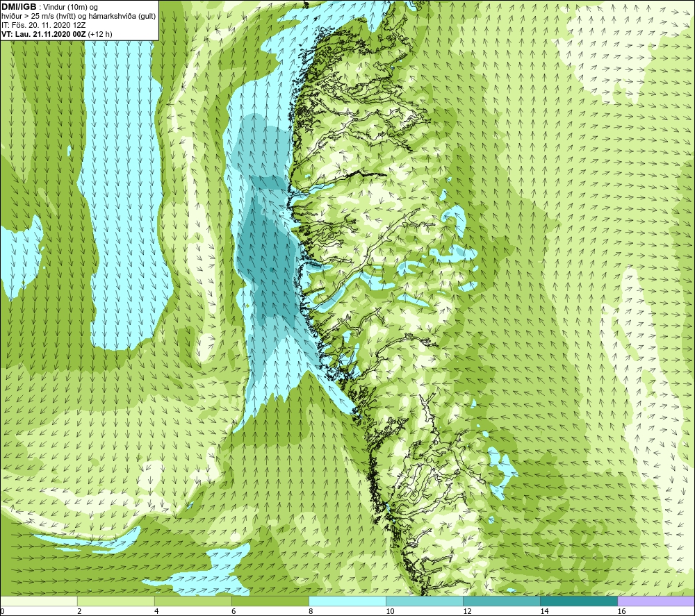
Task: Click the 4–6 m/s green swatch
Action: tap(193, 601)
